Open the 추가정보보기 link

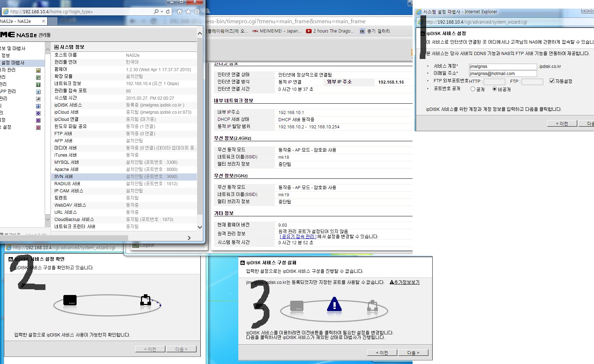point(404,282)
